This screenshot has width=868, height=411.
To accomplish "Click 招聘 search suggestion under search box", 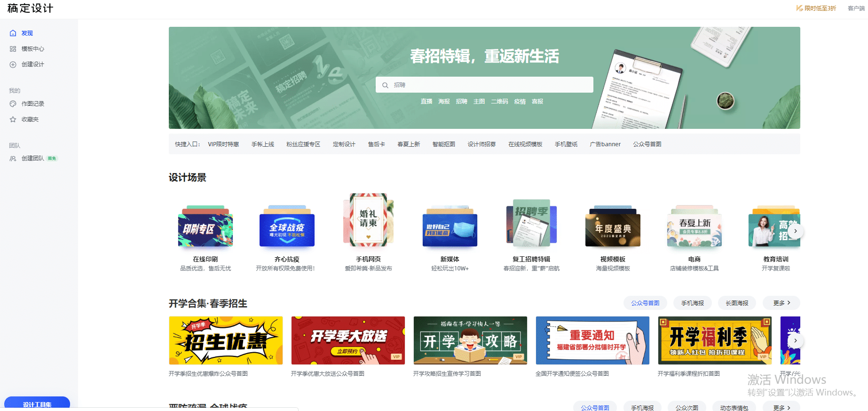I will click(x=462, y=102).
